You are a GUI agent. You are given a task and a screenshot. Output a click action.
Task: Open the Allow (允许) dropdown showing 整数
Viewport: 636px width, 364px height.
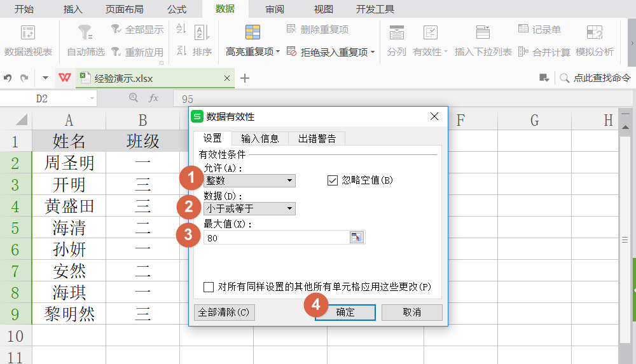click(249, 180)
